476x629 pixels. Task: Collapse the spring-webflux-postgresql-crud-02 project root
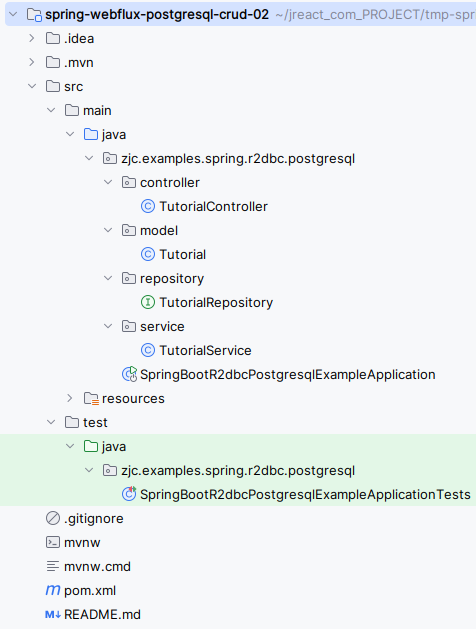pos(13,15)
